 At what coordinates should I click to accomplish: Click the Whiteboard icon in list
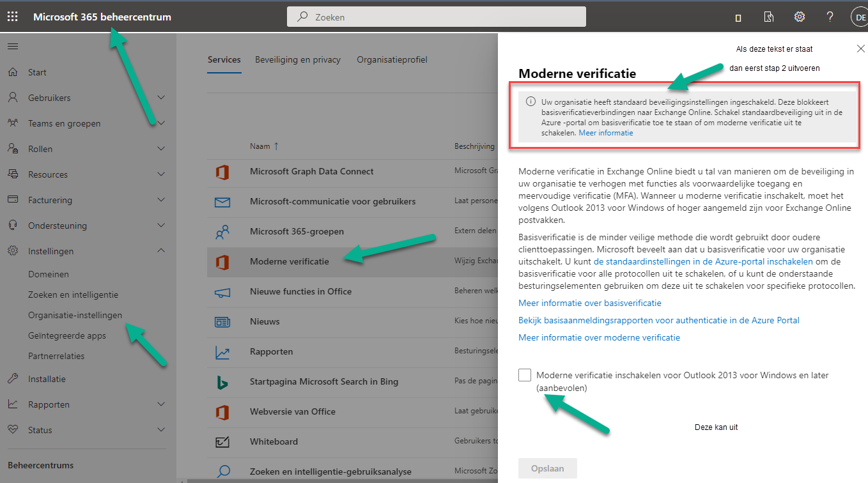222,442
